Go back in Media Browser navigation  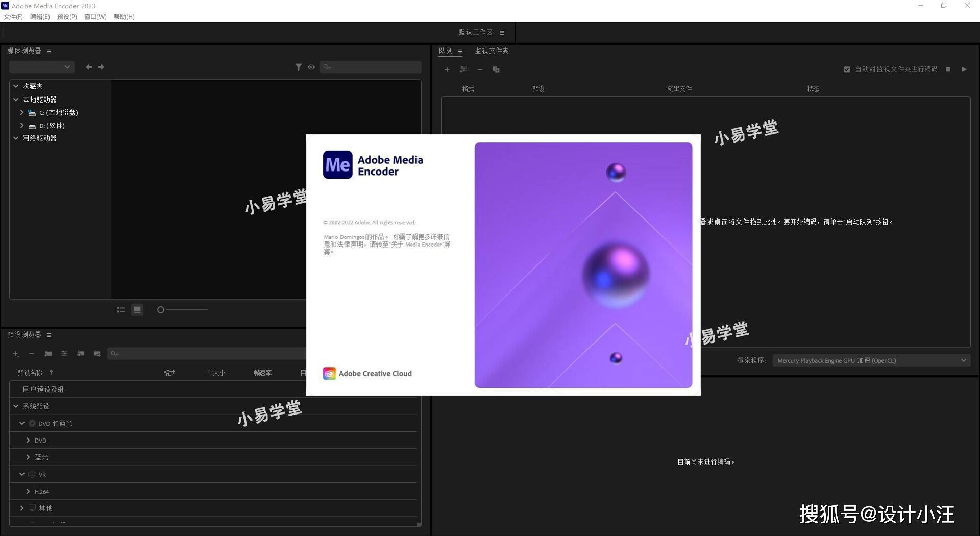89,67
